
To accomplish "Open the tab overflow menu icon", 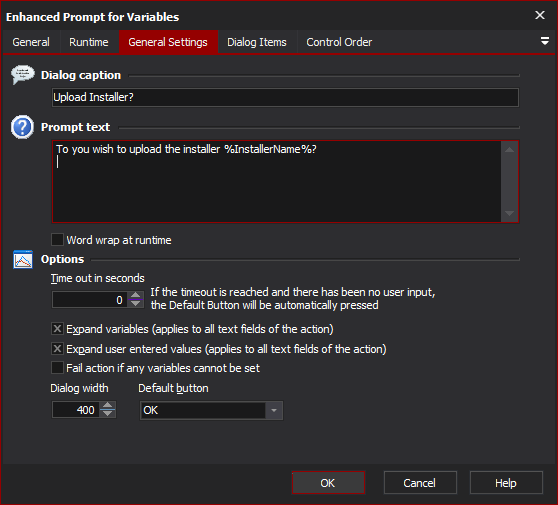I will point(544,41).
